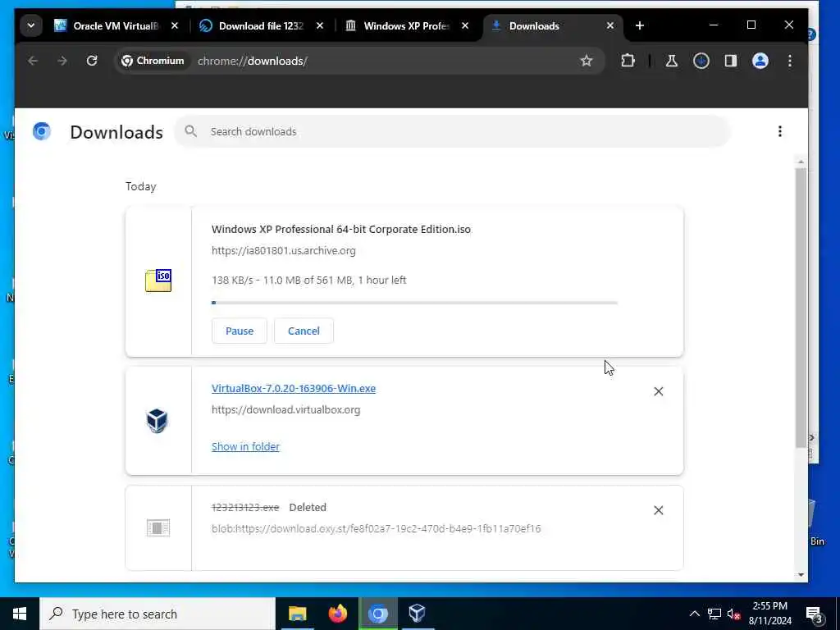Click the search magnifier in Search downloads
The image size is (840, 630).
190,131
